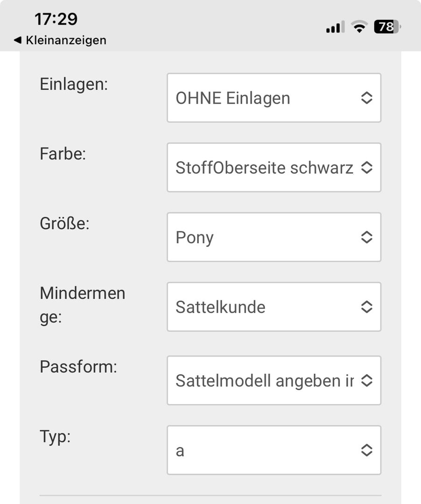Screen dimensions: 421x504
Task: Click the up-down chevron in Farbe field
Action: (367, 168)
